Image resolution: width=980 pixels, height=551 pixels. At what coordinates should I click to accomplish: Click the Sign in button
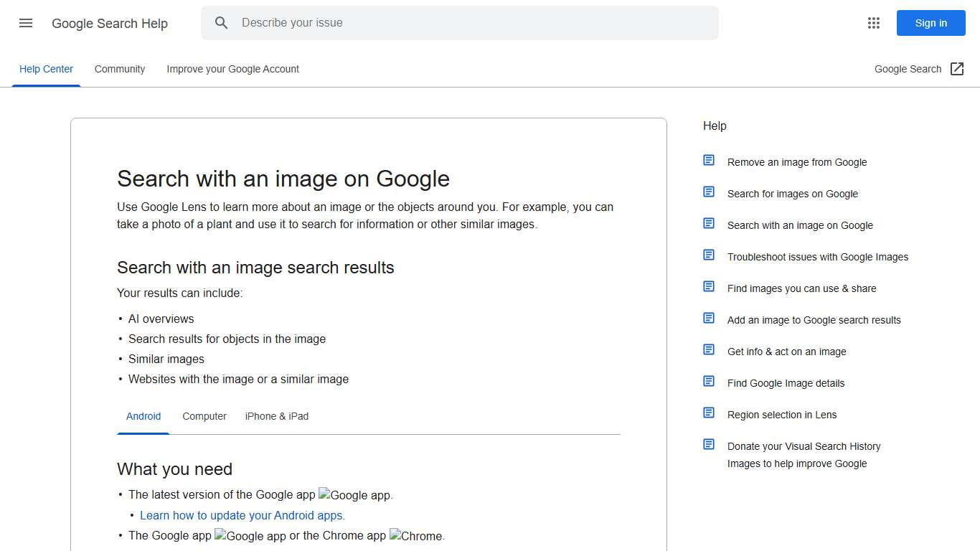pyautogui.click(x=930, y=23)
